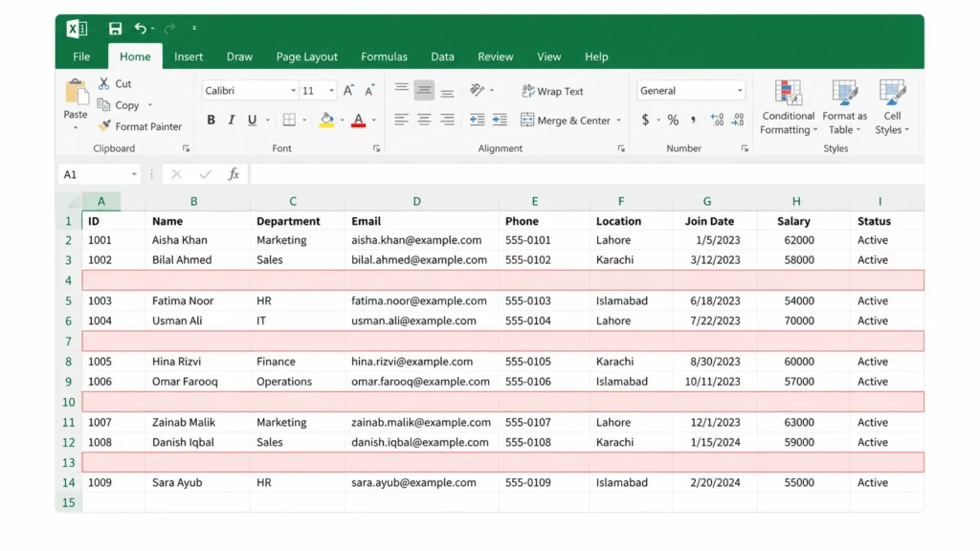Click the Paste clipboard icon

77,92
